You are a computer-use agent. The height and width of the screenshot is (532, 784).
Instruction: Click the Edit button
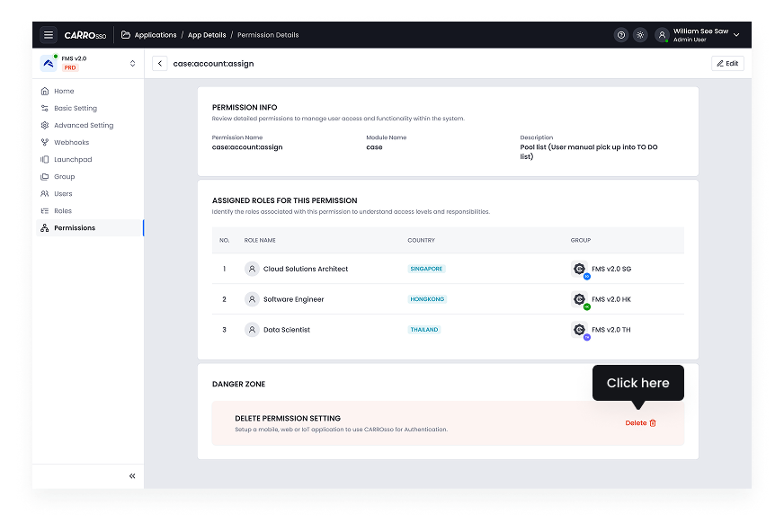[x=727, y=63]
